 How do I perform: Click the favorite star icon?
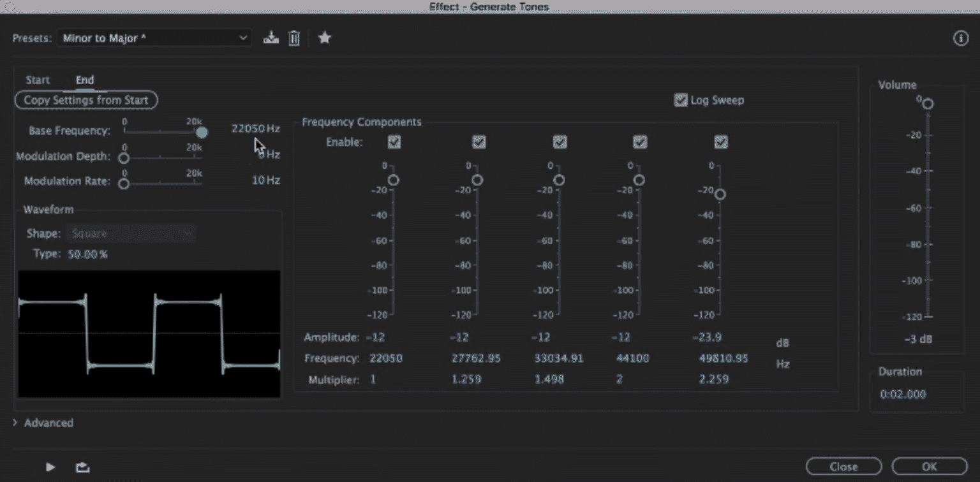[325, 38]
